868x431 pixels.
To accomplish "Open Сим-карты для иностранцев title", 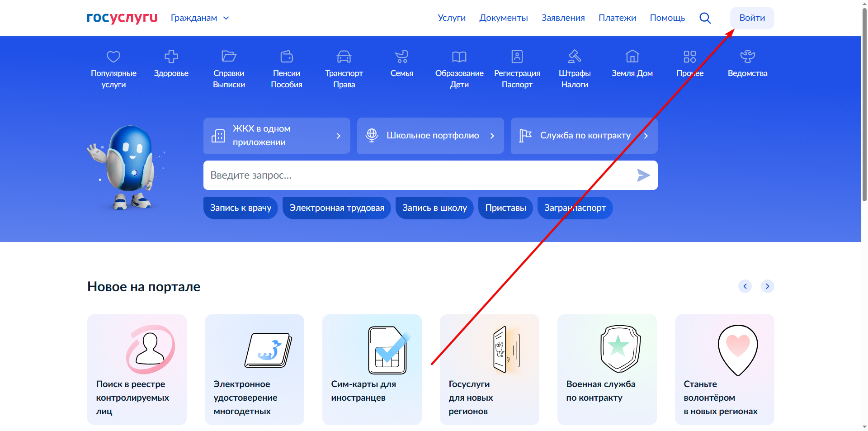I will point(363,391).
